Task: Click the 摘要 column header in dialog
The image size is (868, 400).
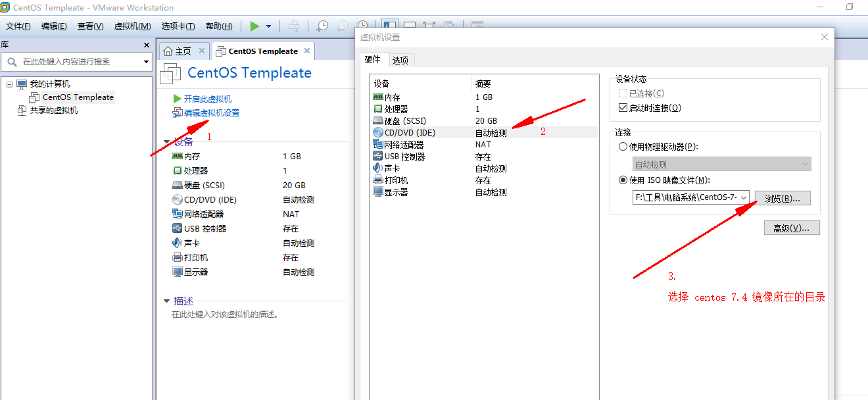Action: tap(535, 84)
